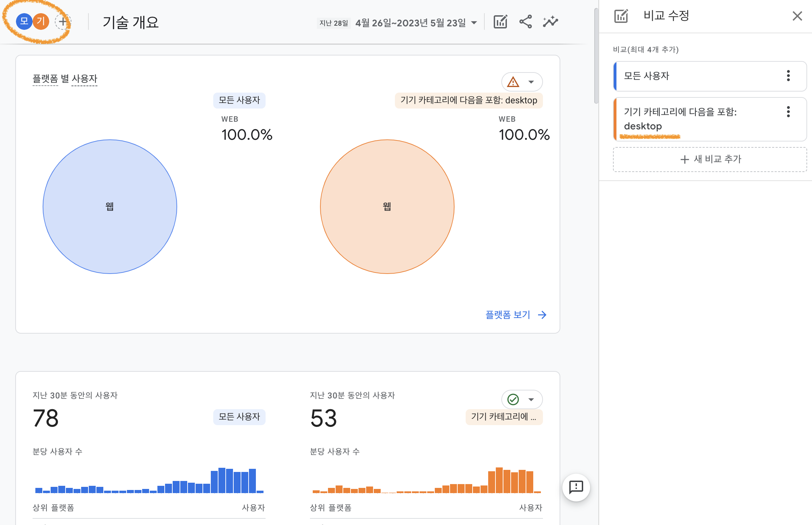Screen dimensions: 812x525
Task: Click the 기기 카테고리에 chip beside 53 users
Action: [504, 417]
